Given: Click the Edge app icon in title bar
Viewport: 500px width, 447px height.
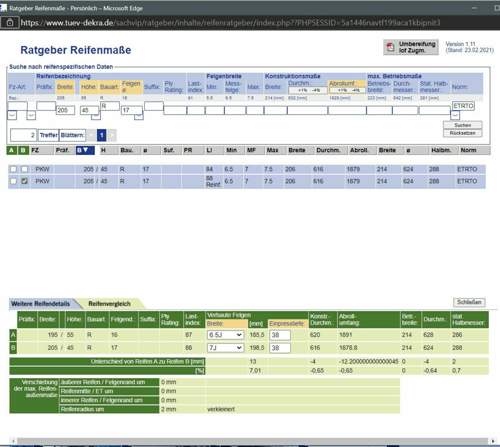Looking at the screenshot, I should pyautogui.click(x=3, y=7).
